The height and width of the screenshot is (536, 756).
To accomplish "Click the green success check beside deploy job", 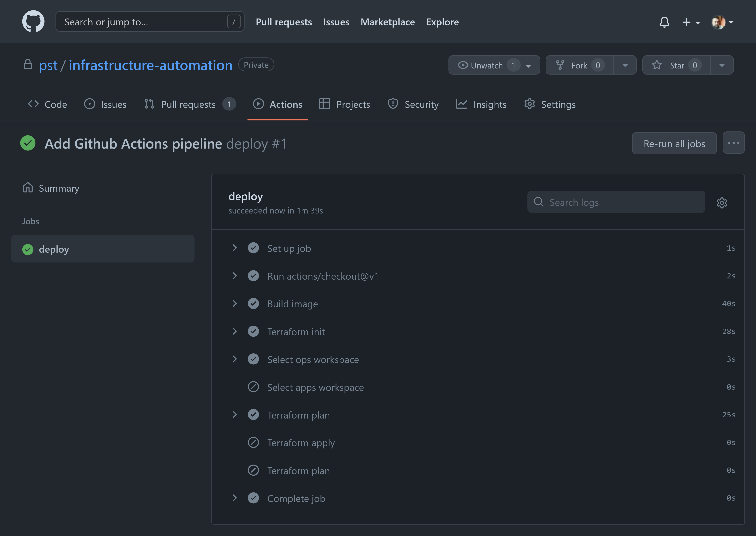I will (x=28, y=249).
